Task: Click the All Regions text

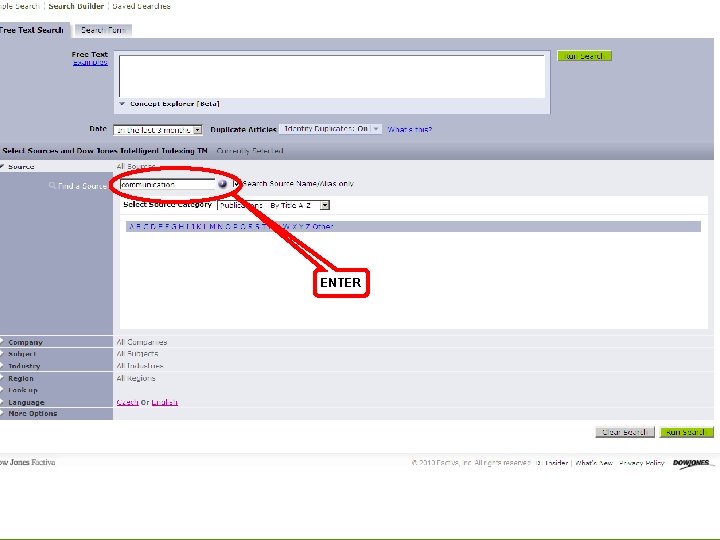Action: pos(136,378)
